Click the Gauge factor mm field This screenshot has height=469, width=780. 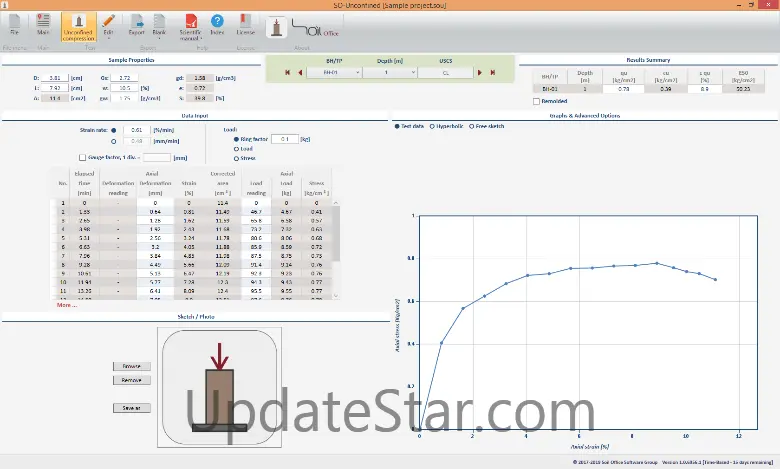click(157, 158)
